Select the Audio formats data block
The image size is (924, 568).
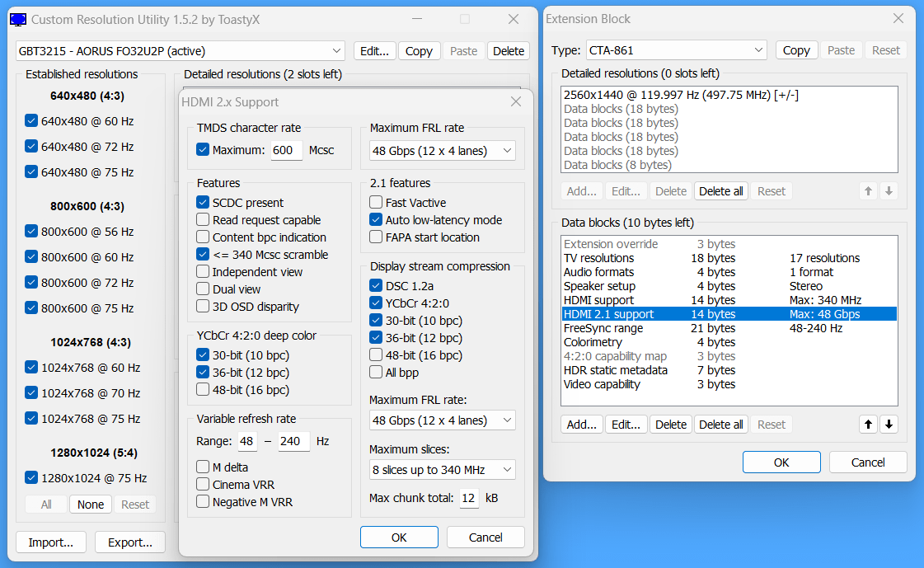pyautogui.click(x=729, y=272)
